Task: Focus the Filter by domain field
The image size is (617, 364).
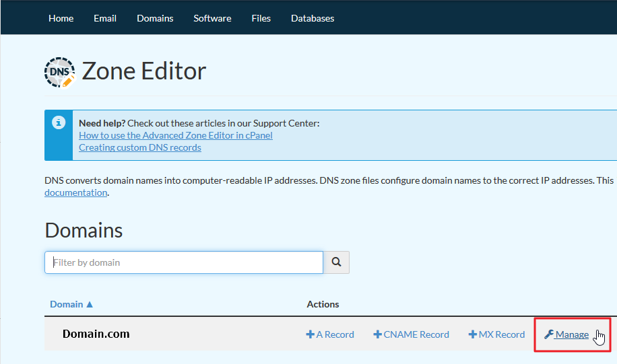Action: pyautogui.click(x=184, y=262)
